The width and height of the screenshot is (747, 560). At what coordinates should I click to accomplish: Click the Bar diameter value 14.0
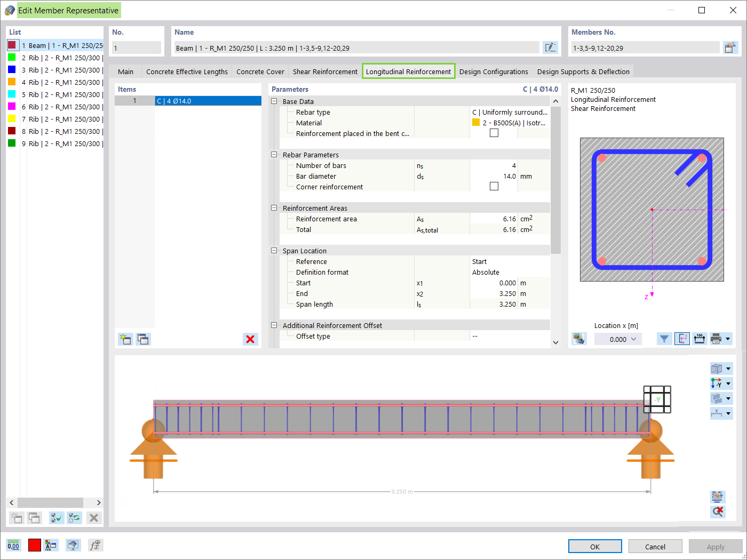[x=494, y=176]
